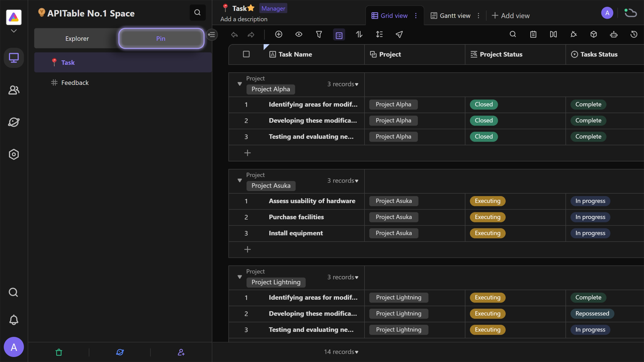Open find search icon in toolbar
The height and width of the screenshot is (362, 644).
pos(513,34)
